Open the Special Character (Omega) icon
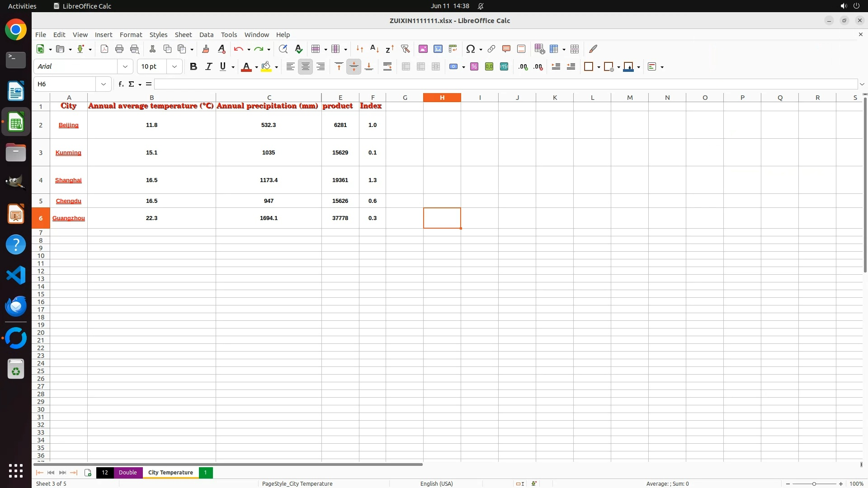Viewport: 868px width, 488px height. 470,49
